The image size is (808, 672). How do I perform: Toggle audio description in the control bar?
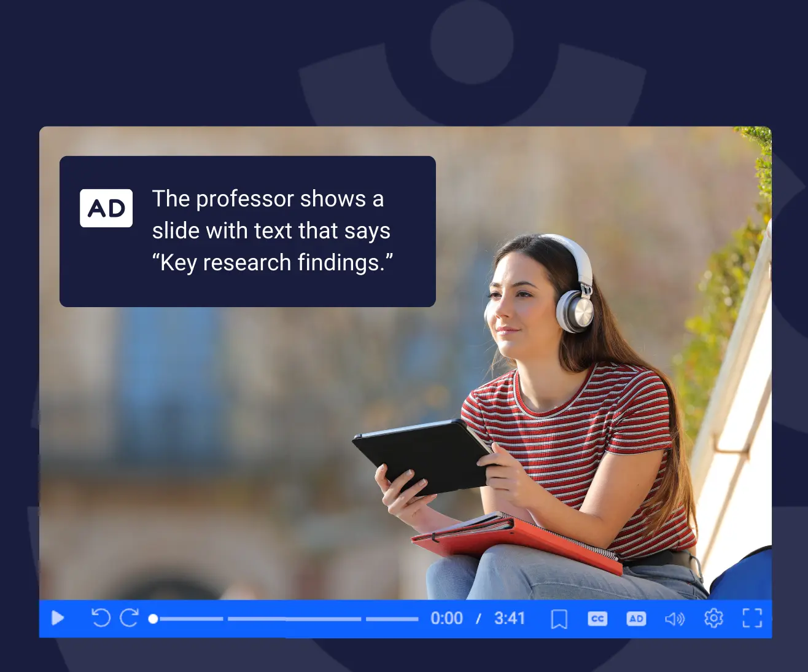pyautogui.click(x=636, y=619)
